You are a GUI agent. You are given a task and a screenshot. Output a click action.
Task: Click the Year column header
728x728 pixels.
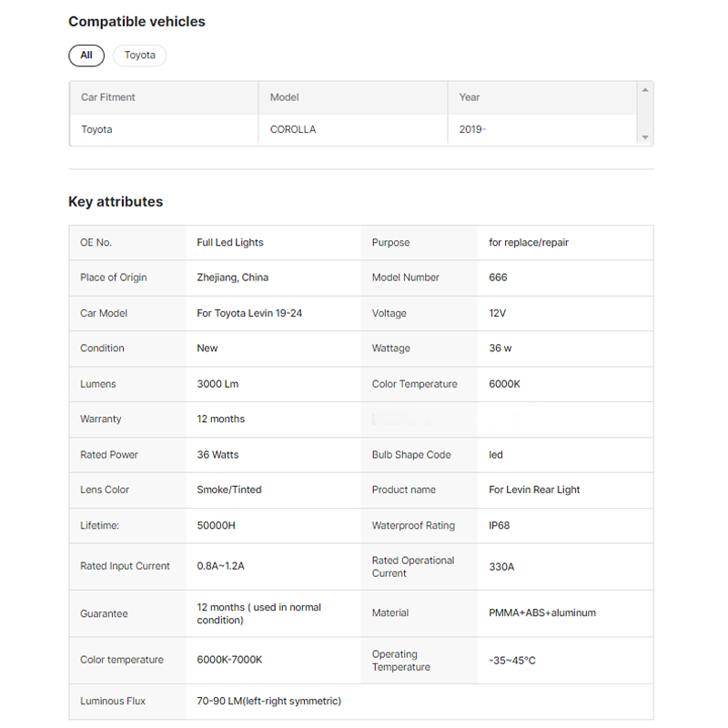point(470,97)
